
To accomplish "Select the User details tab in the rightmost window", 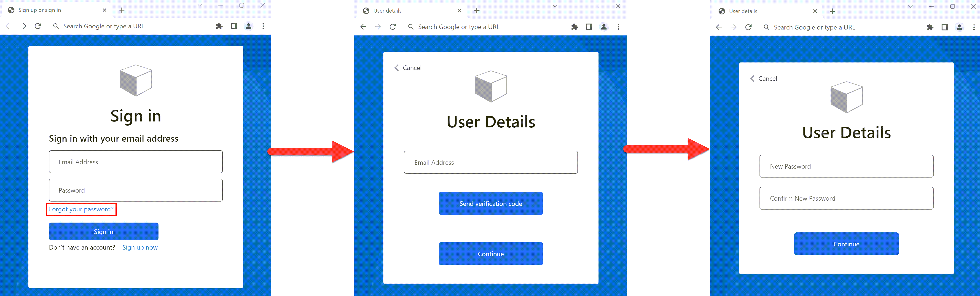I will (x=768, y=11).
